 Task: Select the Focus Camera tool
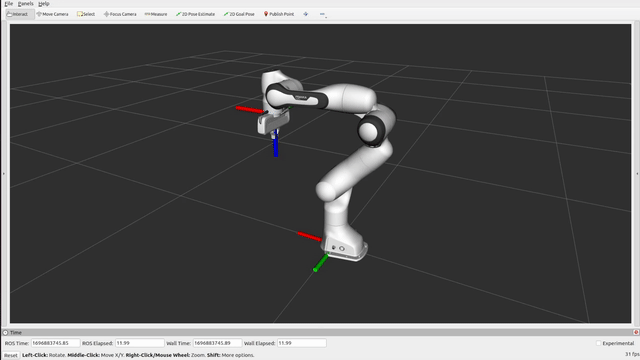(x=120, y=14)
